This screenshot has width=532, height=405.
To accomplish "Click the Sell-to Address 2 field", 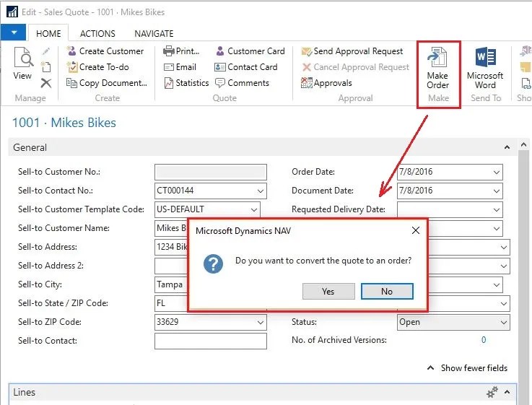I will pos(171,266).
